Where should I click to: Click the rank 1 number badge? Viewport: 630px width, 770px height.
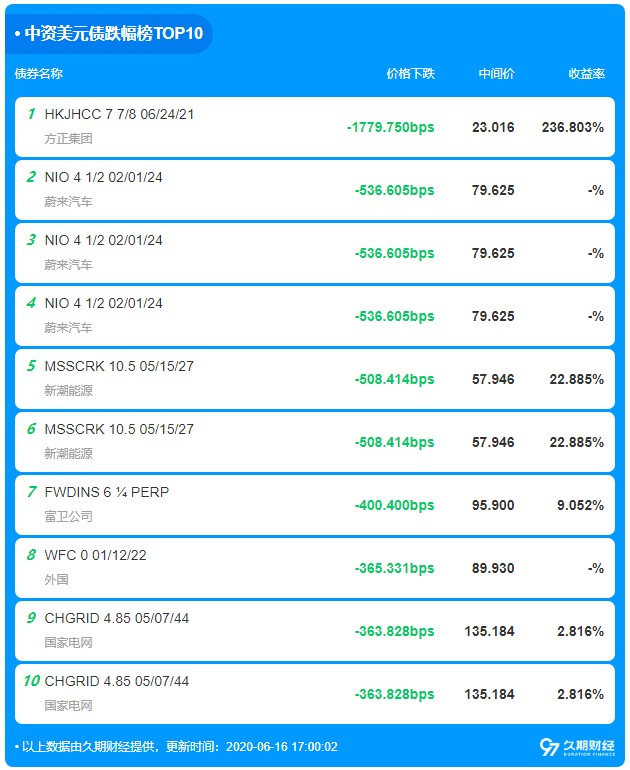[31, 114]
